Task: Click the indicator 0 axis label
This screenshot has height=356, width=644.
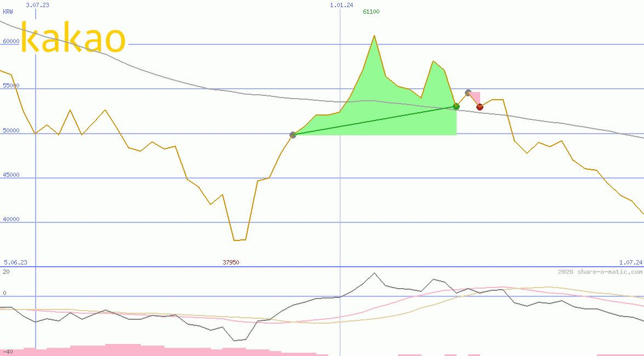Action: pyautogui.click(x=4, y=293)
